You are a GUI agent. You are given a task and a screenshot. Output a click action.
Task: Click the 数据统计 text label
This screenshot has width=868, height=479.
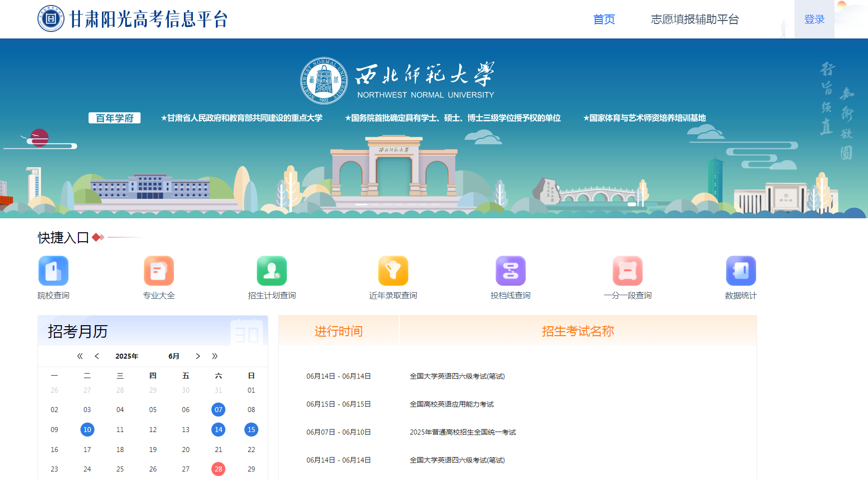741,295
